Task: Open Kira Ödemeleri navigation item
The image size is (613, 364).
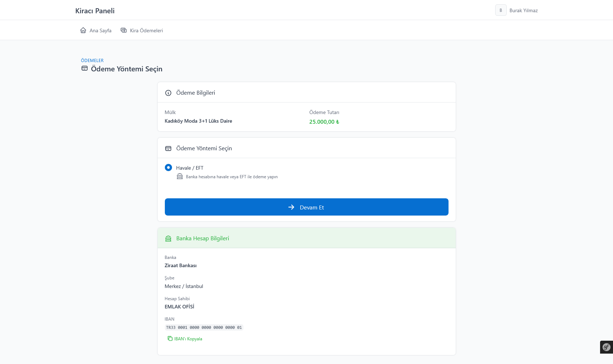Action: [146, 30]
